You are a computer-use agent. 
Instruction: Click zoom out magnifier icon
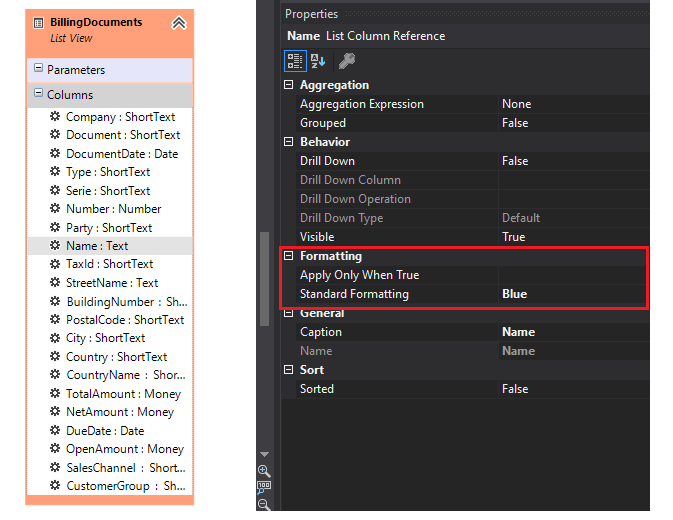(x=264, y=504)
